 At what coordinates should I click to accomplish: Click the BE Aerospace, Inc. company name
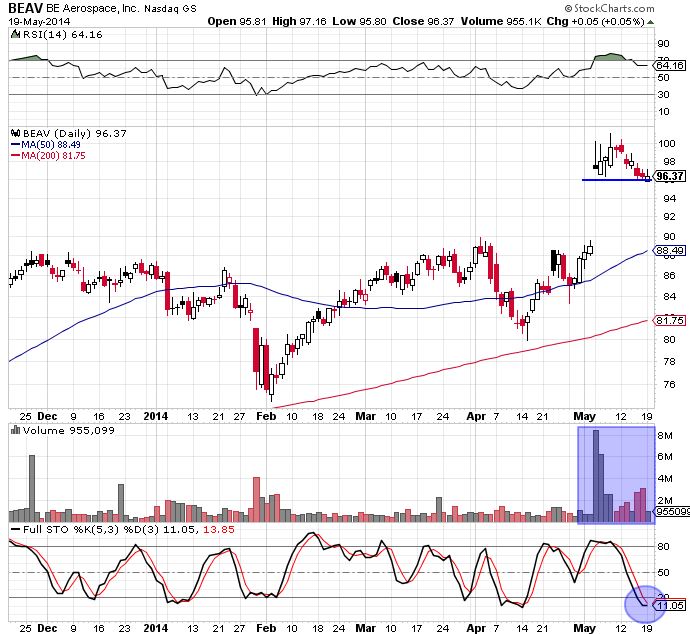93,8
